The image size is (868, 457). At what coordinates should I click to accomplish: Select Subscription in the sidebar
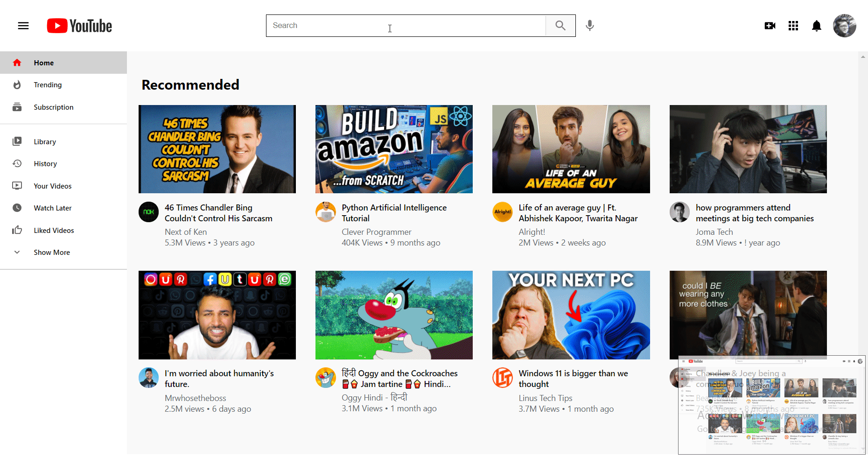click(63, 107)
